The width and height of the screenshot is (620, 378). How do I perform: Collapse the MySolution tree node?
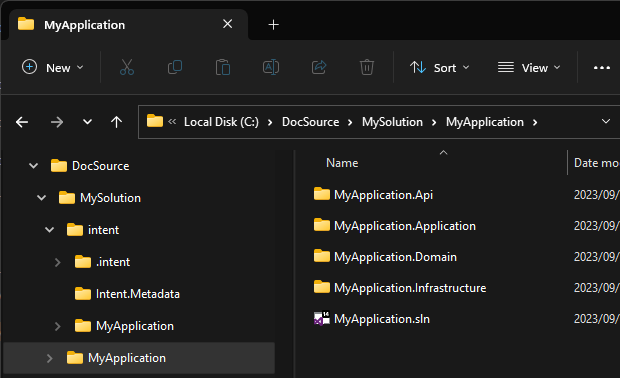pos(42,198)
